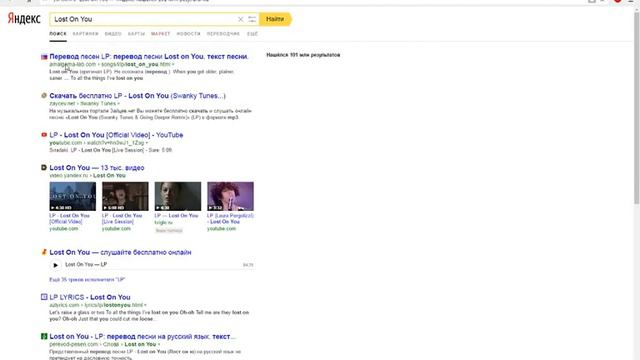Switch to the Новости tab
The image size is (640, 360).
pyautogui.click(x=189, y=34)
